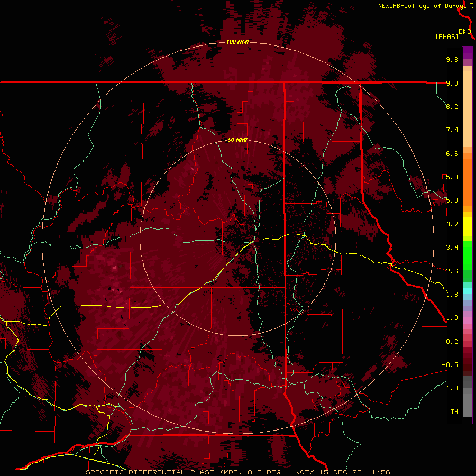The height and width of the screenshot is (476, 476).
Task: Click the 8.2 value on color scale
Action: pyautogui.click(x=452, y=106)
